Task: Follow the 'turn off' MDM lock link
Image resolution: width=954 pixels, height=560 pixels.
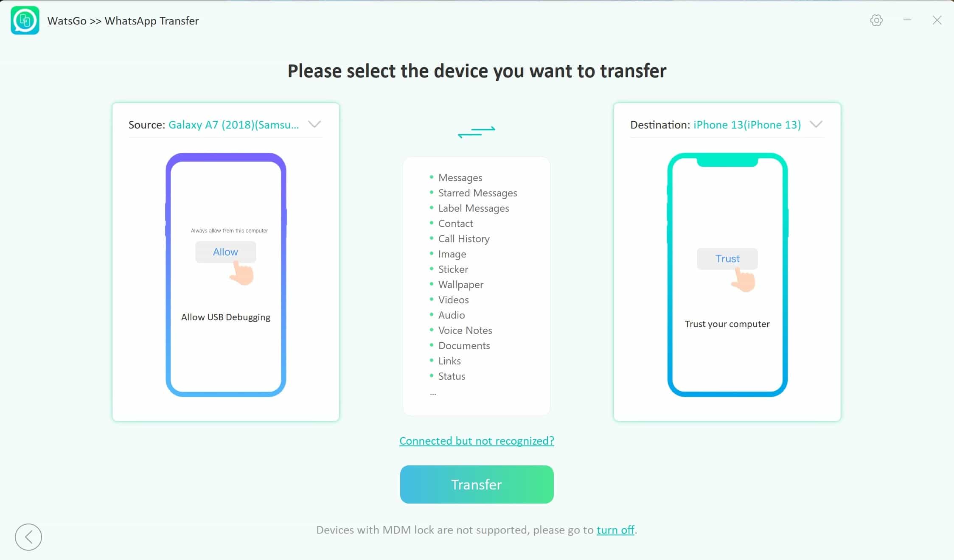Action: (x=615, y=530)
